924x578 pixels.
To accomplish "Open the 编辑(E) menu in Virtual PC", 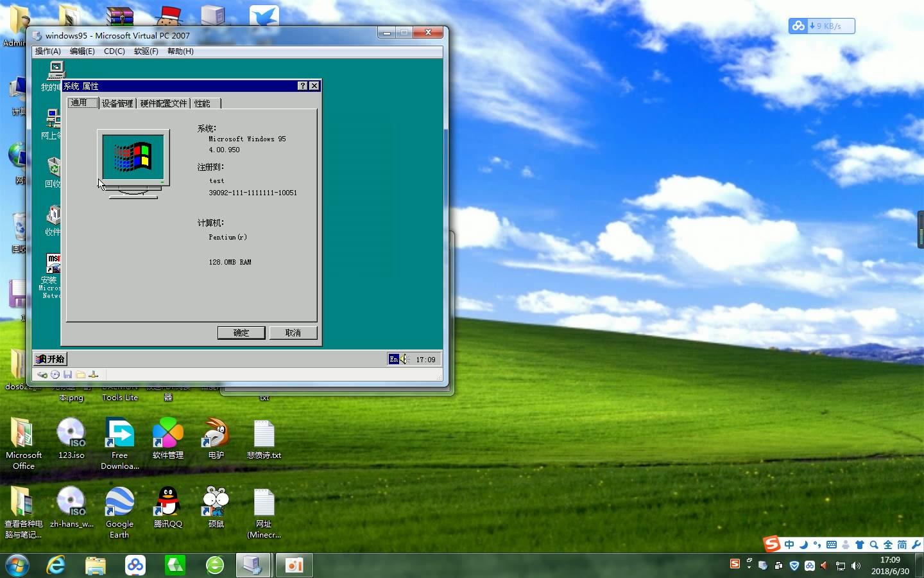I will (82, 51).
